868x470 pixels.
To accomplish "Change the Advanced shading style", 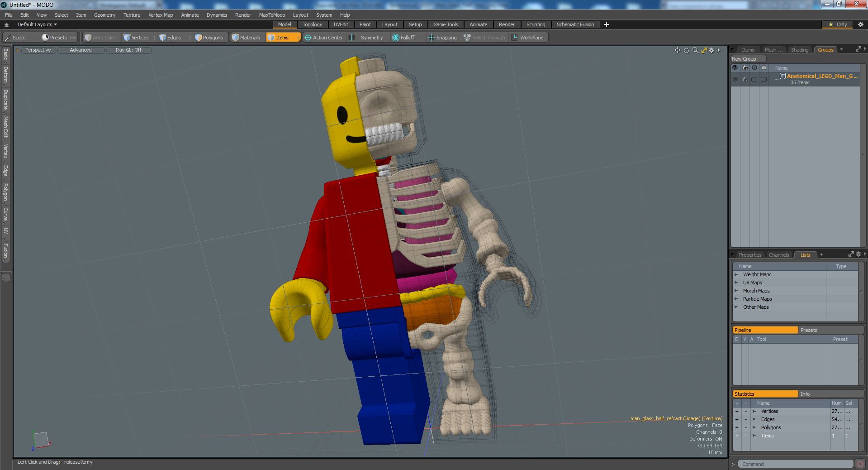I will (81, 50).
